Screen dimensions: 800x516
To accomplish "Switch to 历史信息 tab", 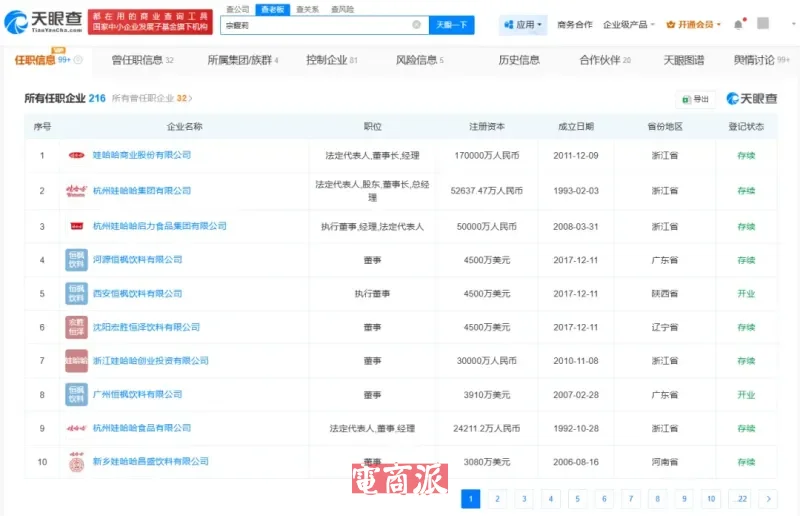I will coord(519,60).
